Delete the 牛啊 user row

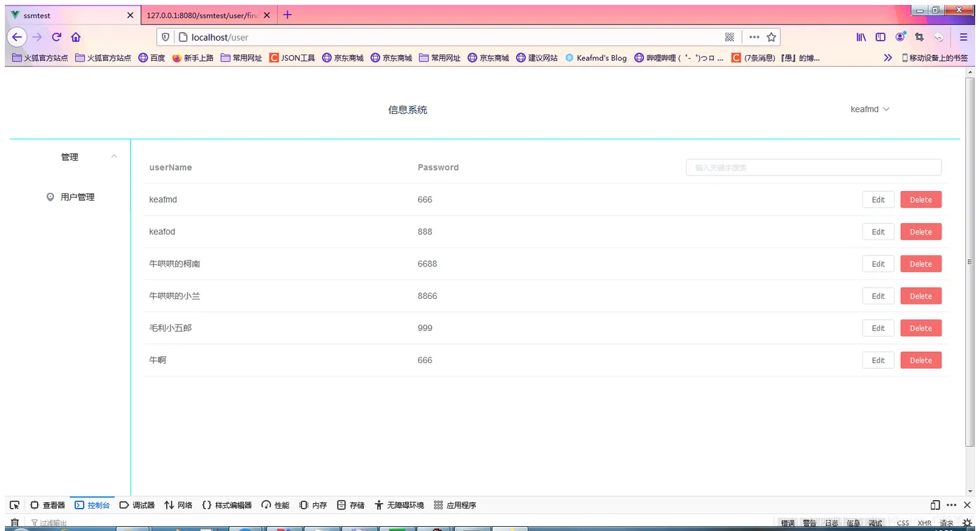click(920, 361)
